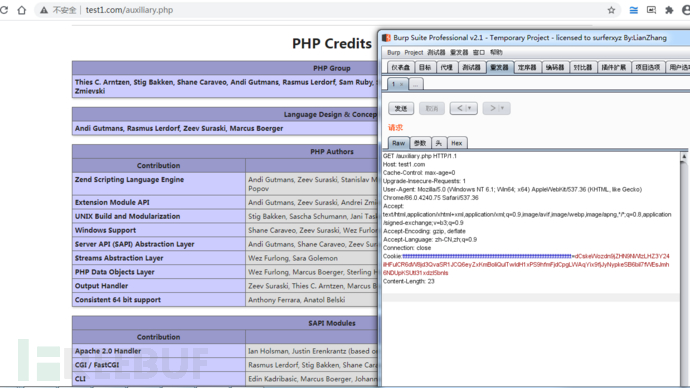Image resolution: width=690 pixels, height=388 pixels.
Task: Reload the page with the refresh icon
Action: click(4, 10)
